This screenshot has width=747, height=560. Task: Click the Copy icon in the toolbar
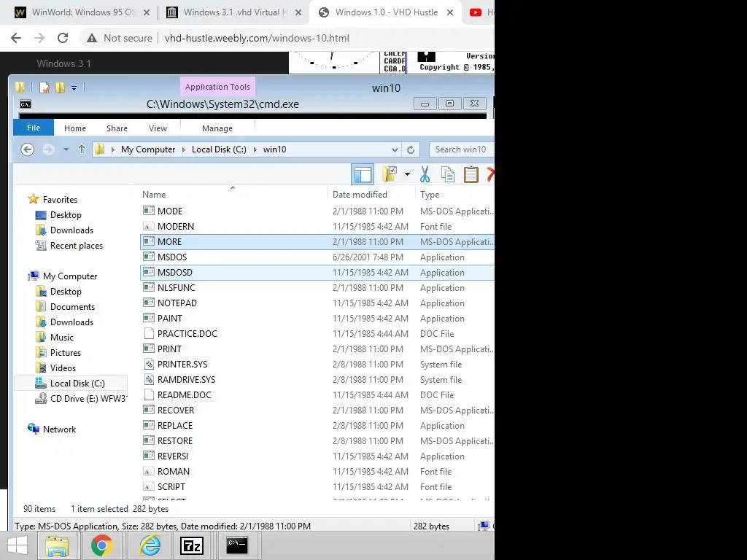click(x=447, y=174)
